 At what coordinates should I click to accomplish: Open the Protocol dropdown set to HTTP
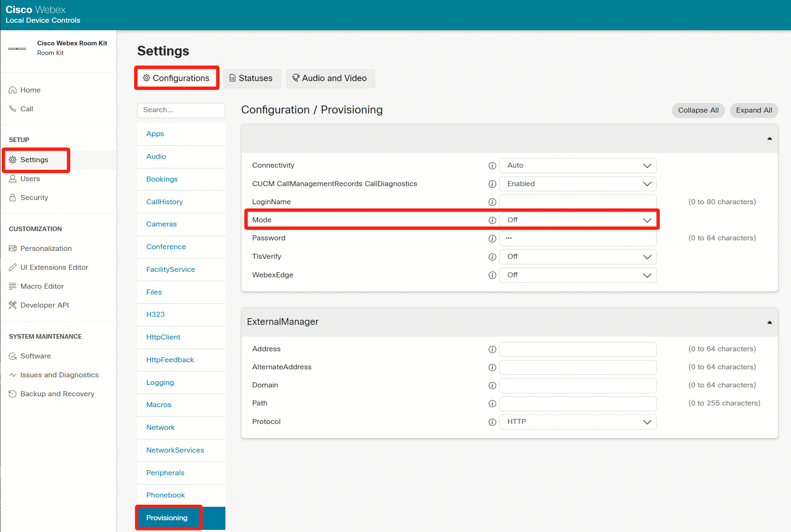point(578,422)
